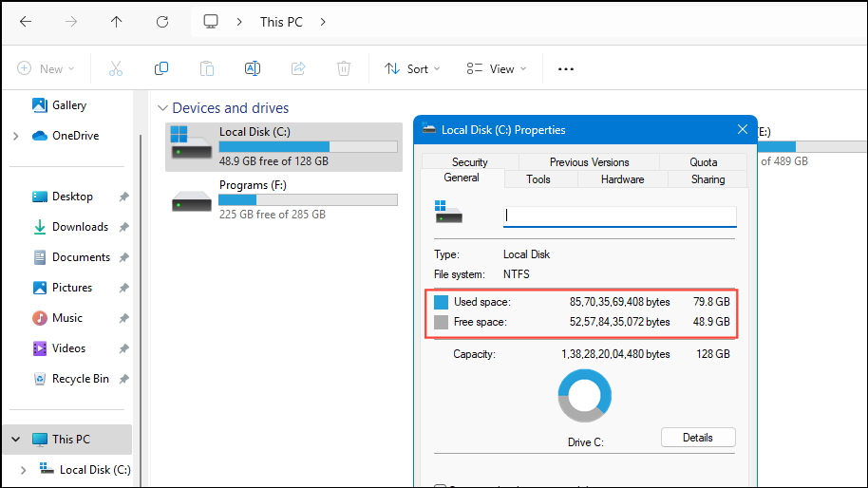Click the '1,38,28,20,04,480 bytes' capacity value
This screenshot has width=868, height=488.
[615, 354]
